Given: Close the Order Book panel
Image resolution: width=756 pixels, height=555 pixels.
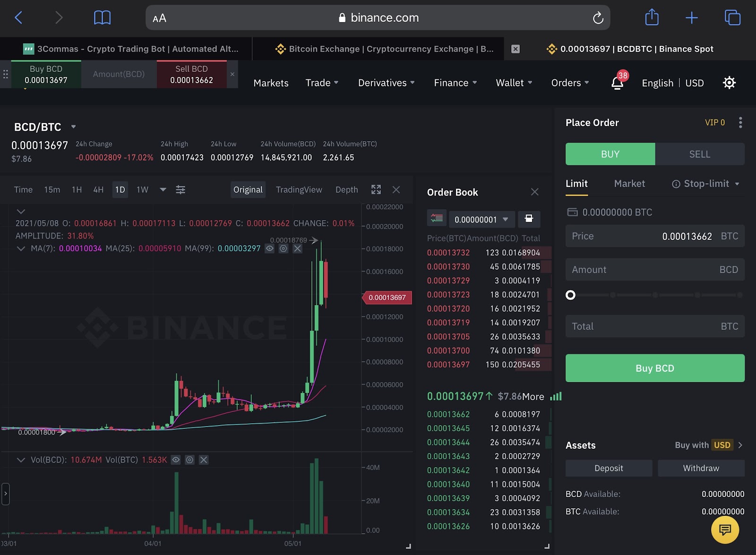Looking at the screenshot, I should pyautogui.click(x=534, y=192).
